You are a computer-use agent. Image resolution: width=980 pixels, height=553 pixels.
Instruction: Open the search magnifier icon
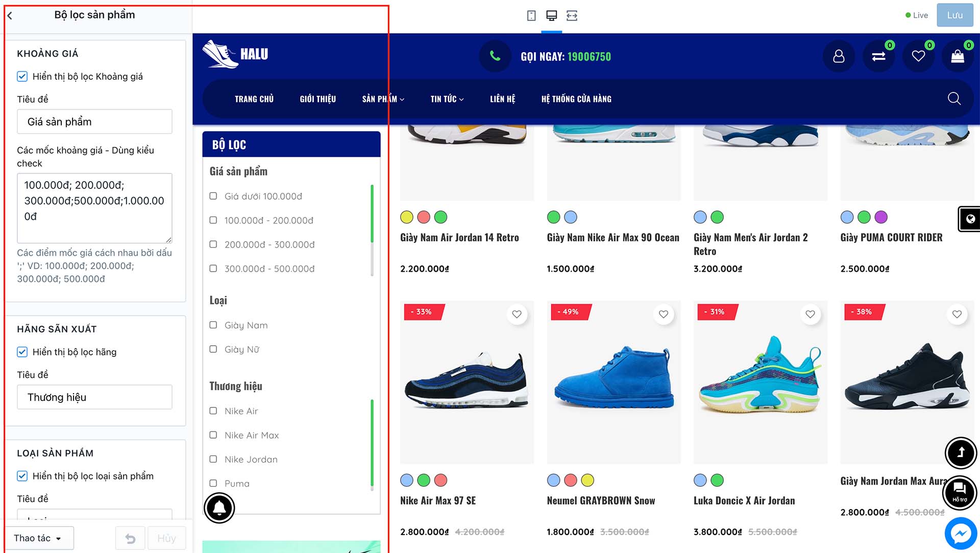point(954,99)
